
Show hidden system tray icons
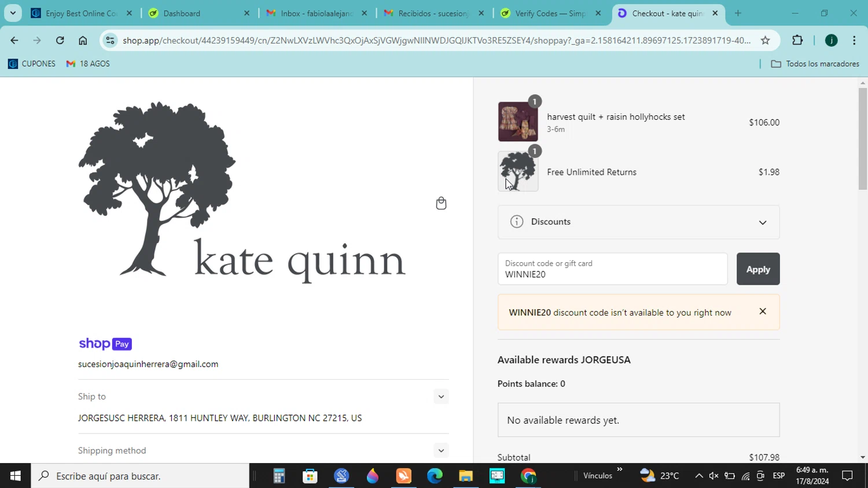coord(699,476)
